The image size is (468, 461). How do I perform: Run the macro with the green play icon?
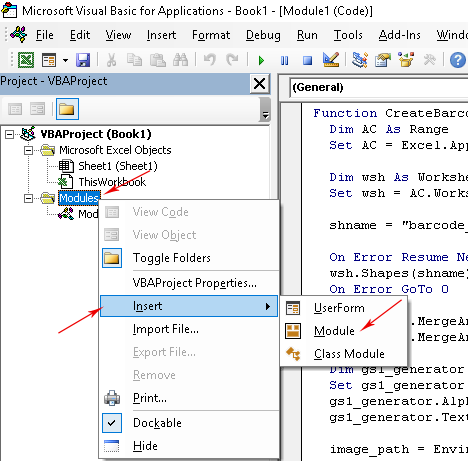pyautogui.click(x=261, y=60)
